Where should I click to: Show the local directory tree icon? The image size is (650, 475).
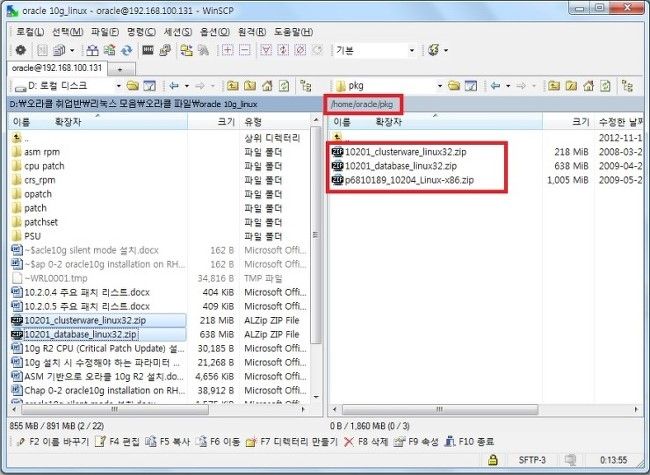[x=306, y=86]
